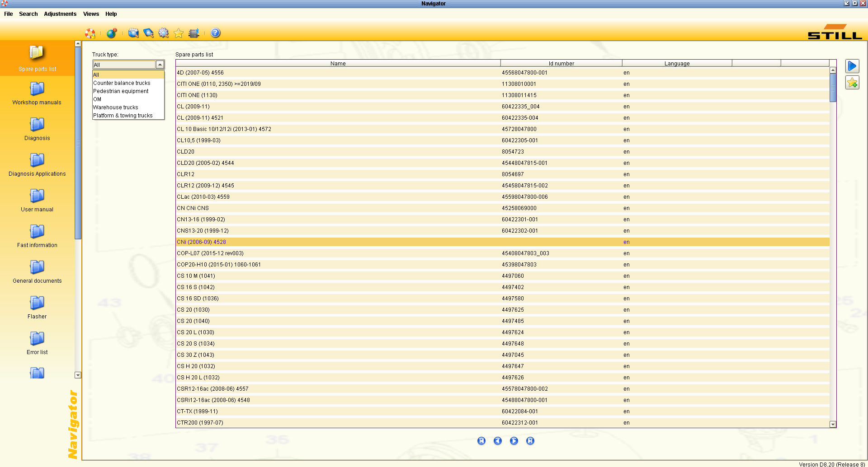Select row 'CLD20 (2005-02) 4544'
This screenshot has width=868, height=467.
[503, 163]
